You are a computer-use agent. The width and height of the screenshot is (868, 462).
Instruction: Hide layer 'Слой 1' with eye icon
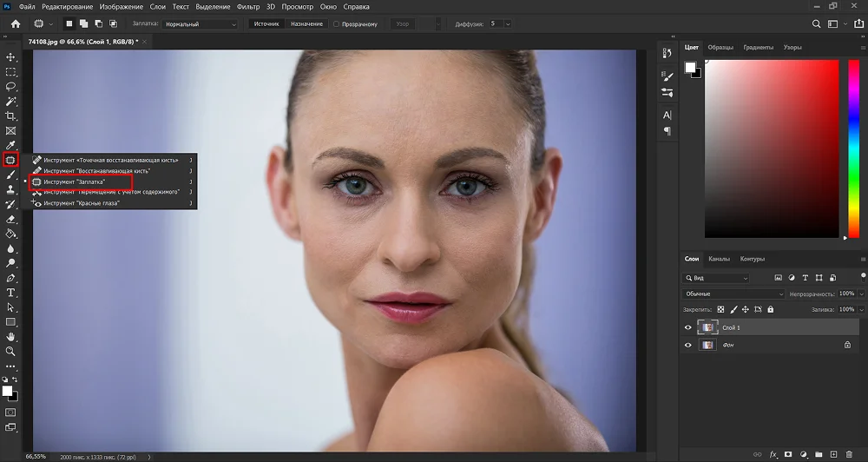point(688,327)
